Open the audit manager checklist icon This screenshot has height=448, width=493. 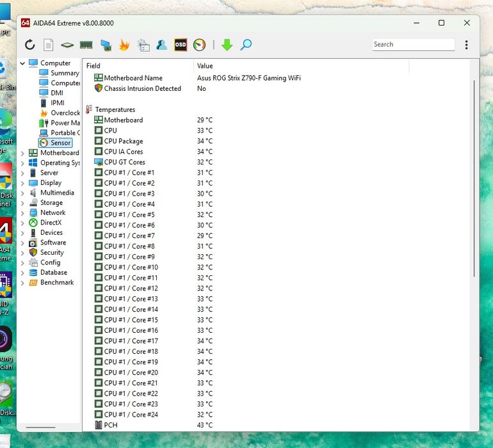(x=143, y=45)
